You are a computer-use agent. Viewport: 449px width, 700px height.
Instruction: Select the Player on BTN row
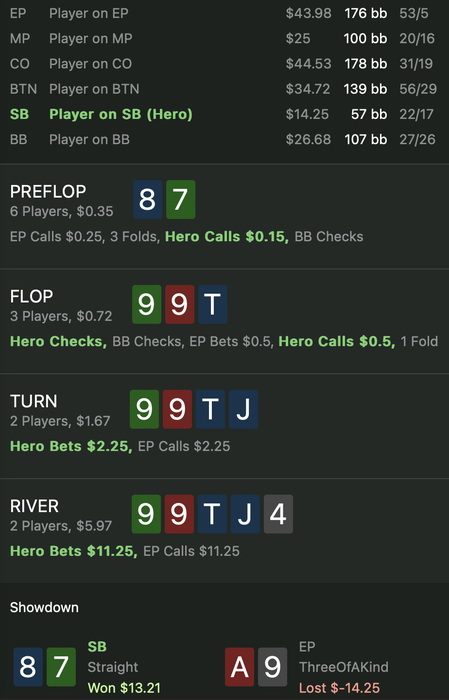(223, 89)
